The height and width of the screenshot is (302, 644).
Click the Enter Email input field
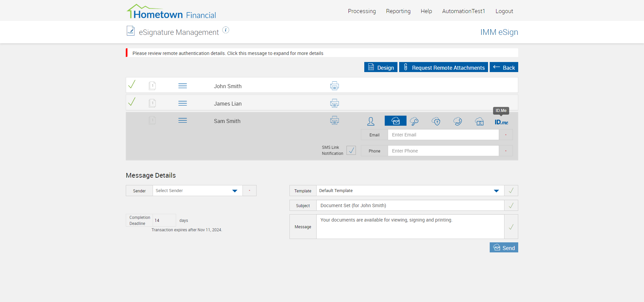click(x=443, y=135)
